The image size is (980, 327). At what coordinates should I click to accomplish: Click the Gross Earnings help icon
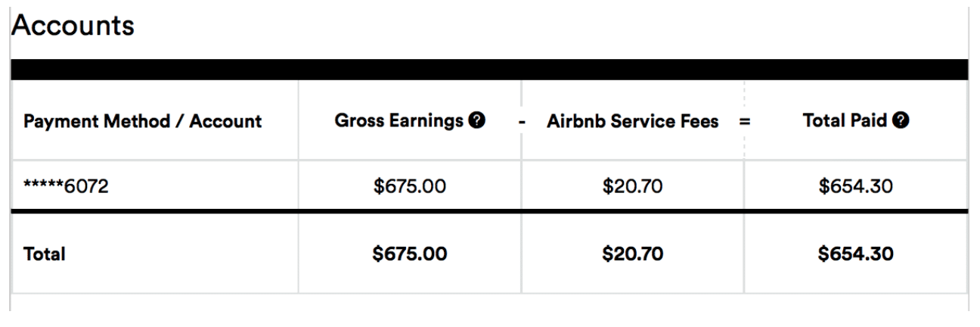[x=477, y=120]
